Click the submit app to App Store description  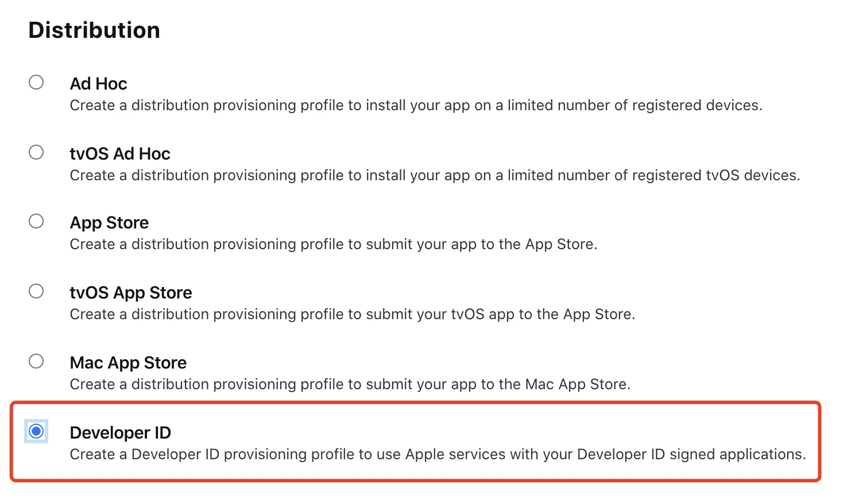point(334,245)
